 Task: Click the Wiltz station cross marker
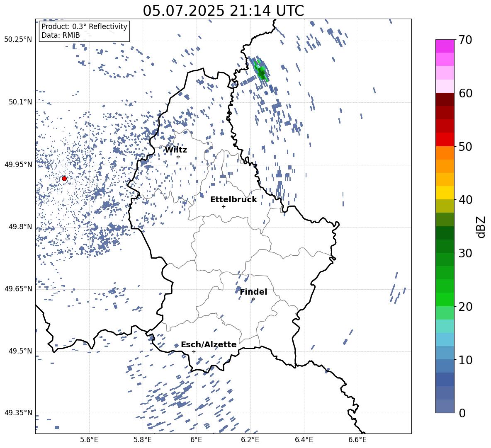pyautogui.click(x=178, y=157)
